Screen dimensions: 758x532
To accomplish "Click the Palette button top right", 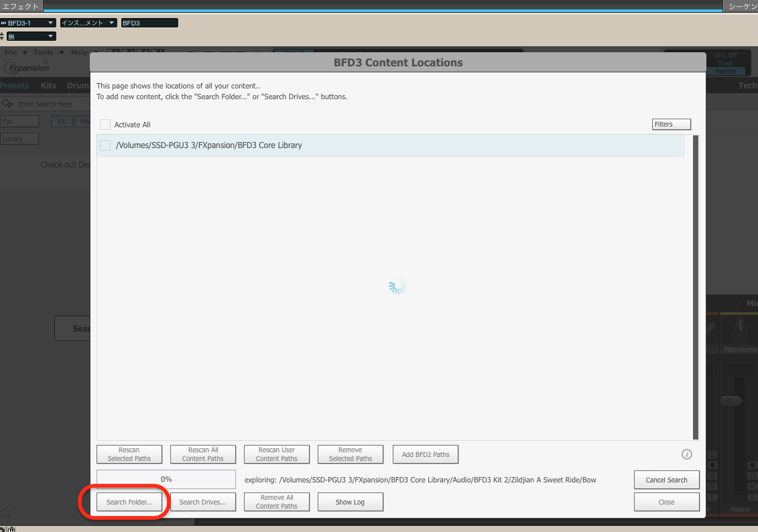I will coord(726,71).
